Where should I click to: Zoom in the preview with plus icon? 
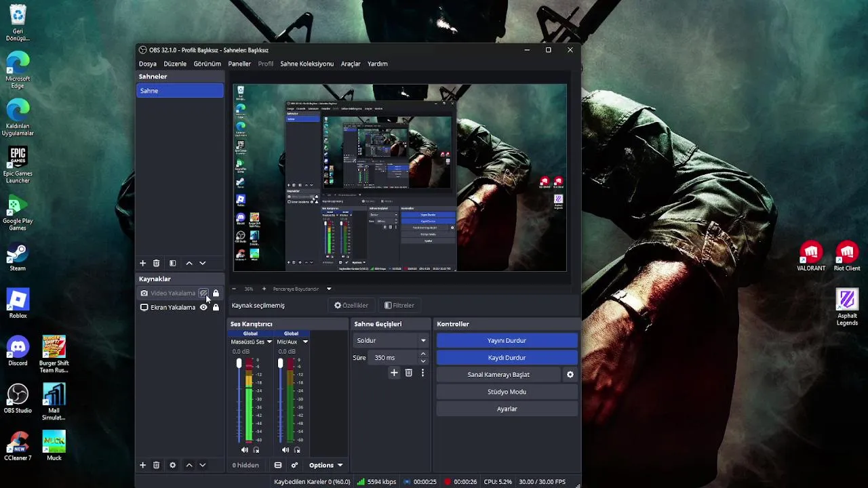[x=264, y=289]
